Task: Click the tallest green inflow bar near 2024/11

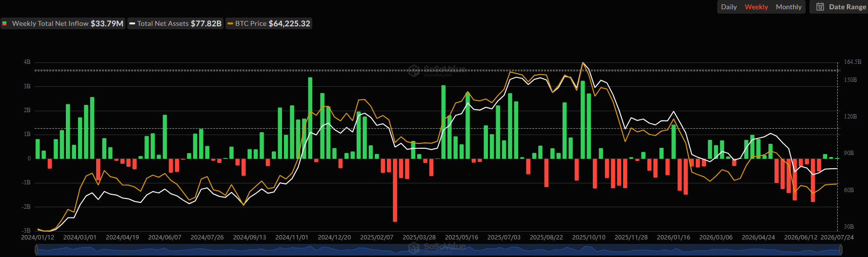Action: (310, 118)
